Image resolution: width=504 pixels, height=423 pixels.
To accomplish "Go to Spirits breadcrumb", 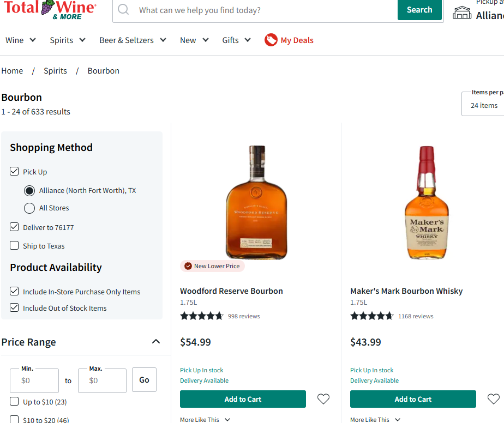I will 55,71.
